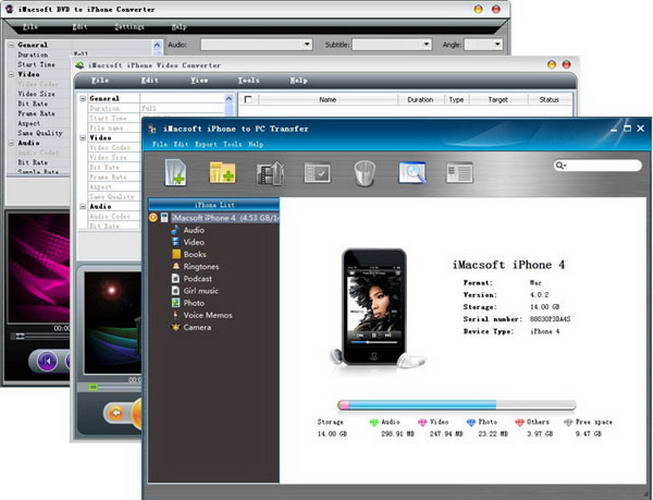The width and height of the screenshot is (653, 500).
Task: Click the iPhone List panel header
Action: [x=214, y=205]
